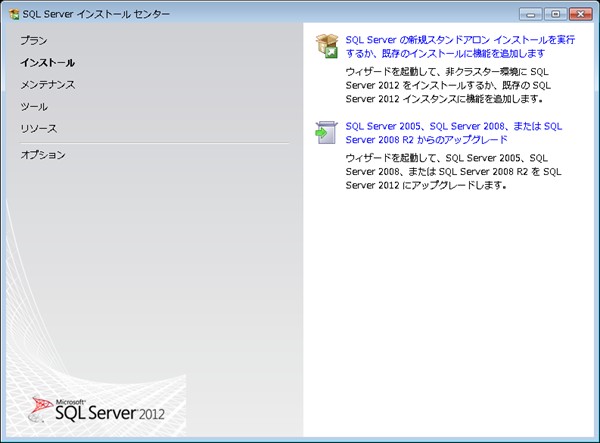Click the new standalone install box icon
Screen dimensions: 600x443
[327, 46]
